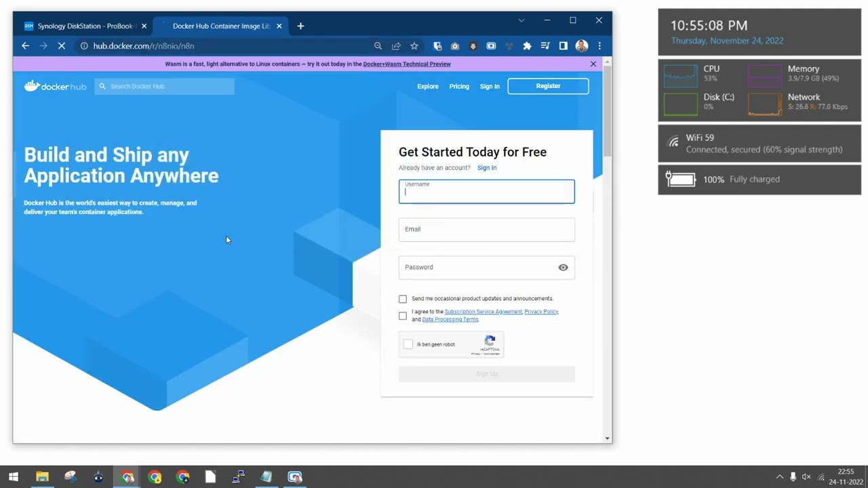Switch to the Synology DiskStation tab

click(x=85, y=26)
